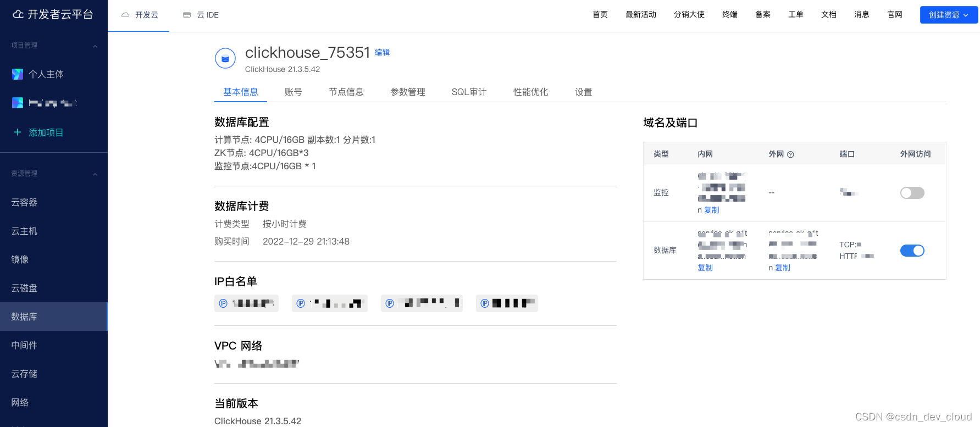Collapse the 项目管理 section
The height and width of the screenshot is (427, 980).
click(95, 46)
